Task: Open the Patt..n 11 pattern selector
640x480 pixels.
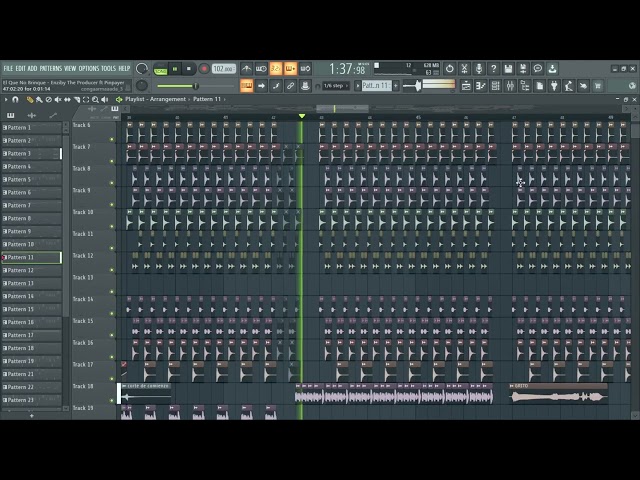Action: click(377, 86)
